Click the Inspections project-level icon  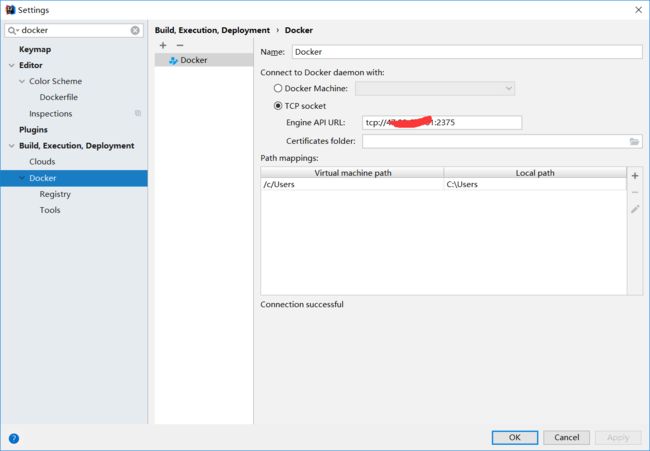pos(138,113)
